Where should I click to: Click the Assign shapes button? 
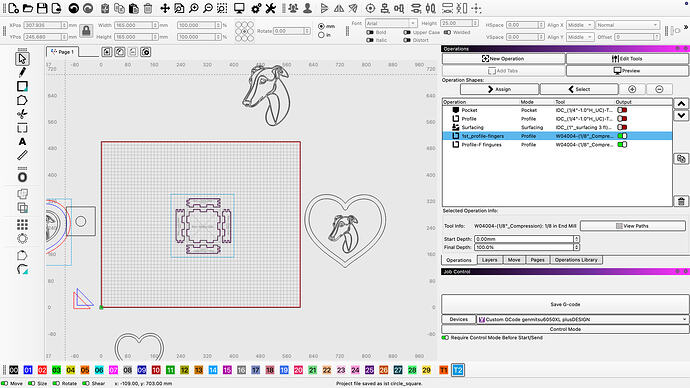coord(499,89)
